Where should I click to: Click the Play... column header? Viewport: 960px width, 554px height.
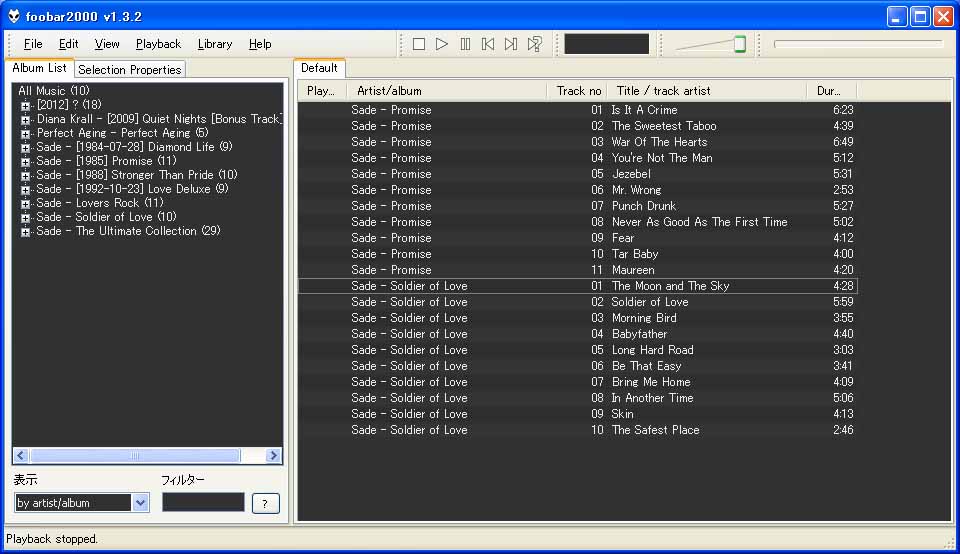(x=322, y=91)
